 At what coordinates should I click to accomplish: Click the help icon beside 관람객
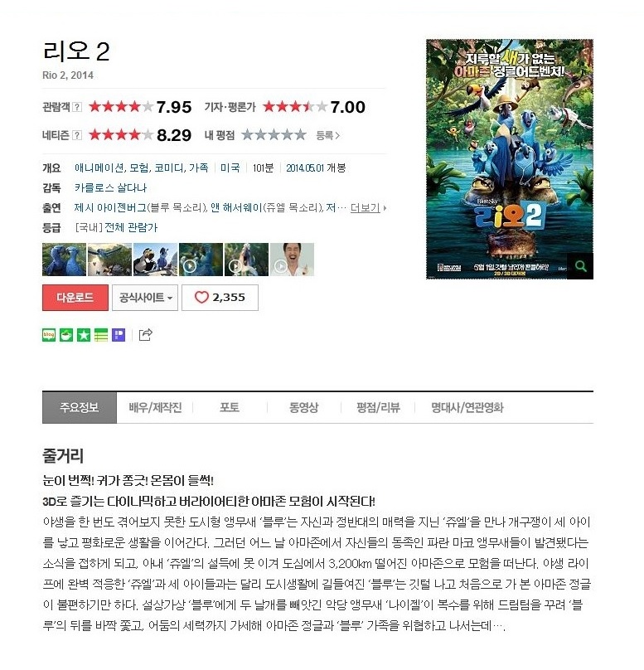[77, 107]
